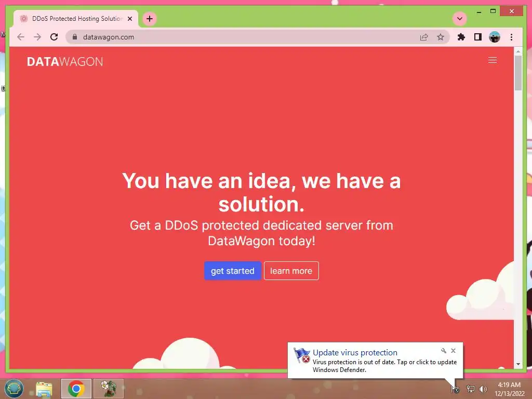Click the DATAWAGON logo
Viewport: 532px width, 399px height.
coord(65,61)
